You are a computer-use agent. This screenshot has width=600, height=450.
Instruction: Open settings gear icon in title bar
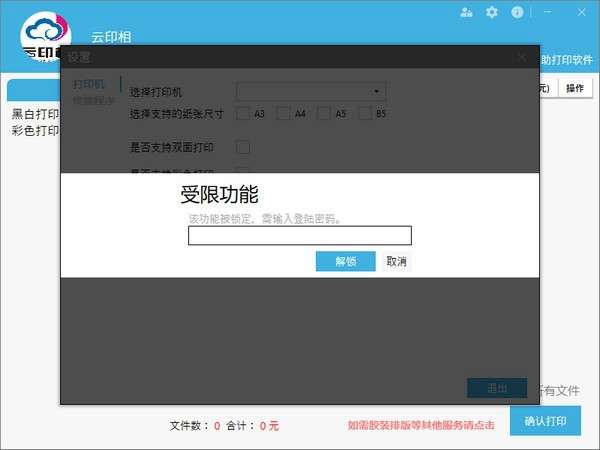(x=492, y=12)
